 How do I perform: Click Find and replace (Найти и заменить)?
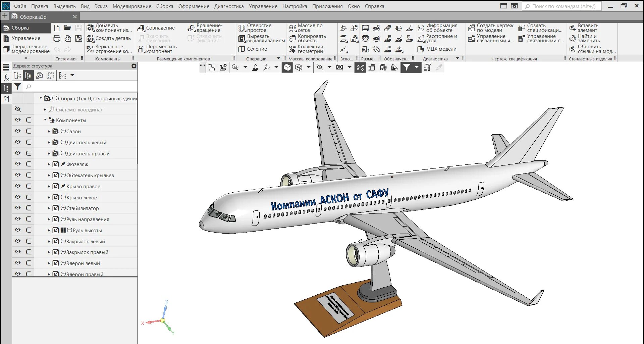tap(585, 39)
